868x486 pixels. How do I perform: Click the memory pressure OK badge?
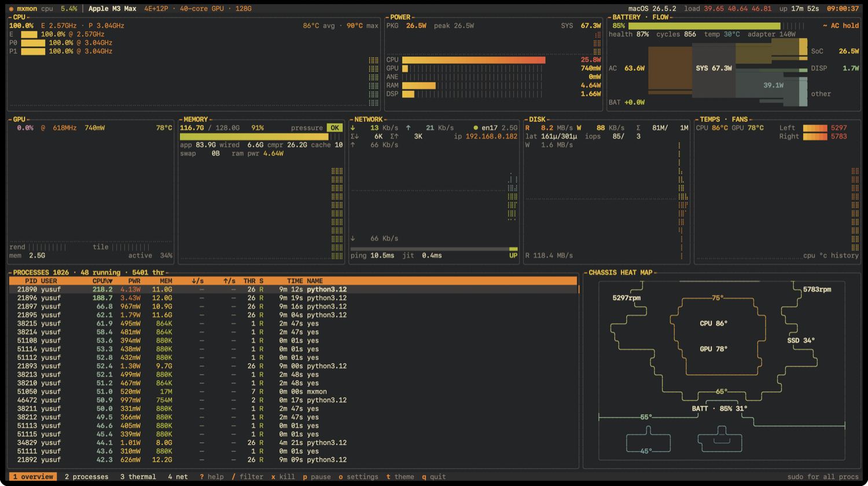click(334, 128)
